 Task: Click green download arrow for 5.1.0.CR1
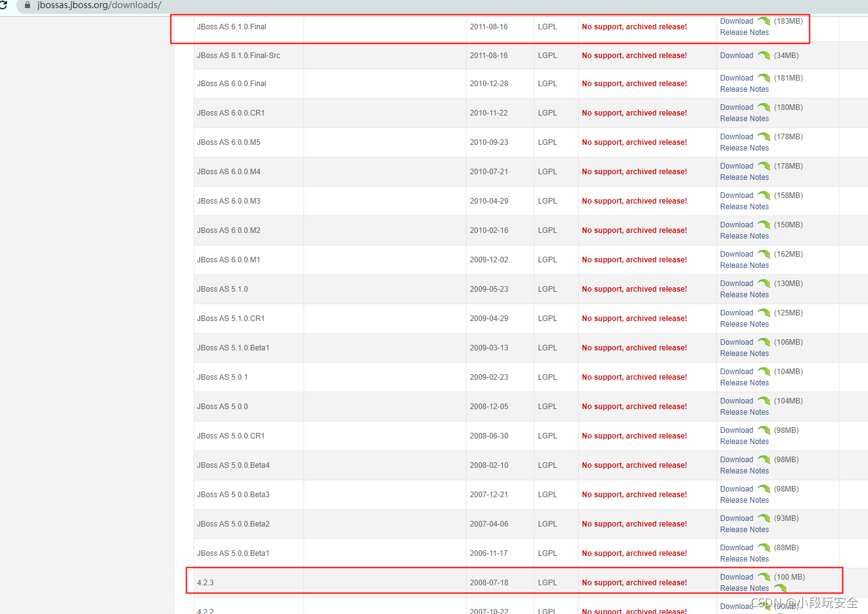point(764,313)
